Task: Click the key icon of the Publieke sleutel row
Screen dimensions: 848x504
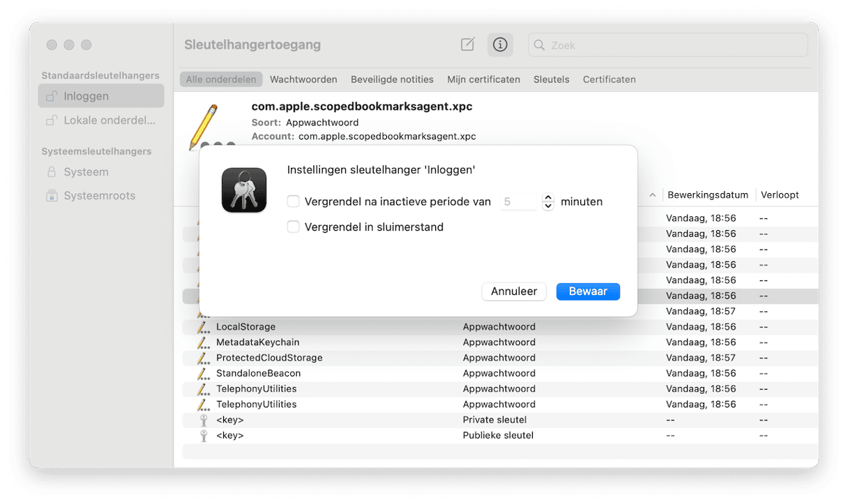Action: (x=204, y=435)
